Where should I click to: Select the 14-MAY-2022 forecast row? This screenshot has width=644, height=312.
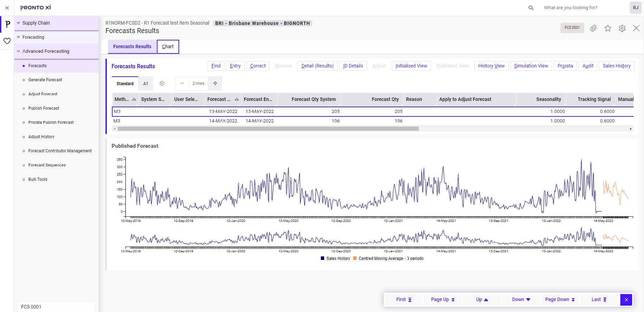(373, 121)
